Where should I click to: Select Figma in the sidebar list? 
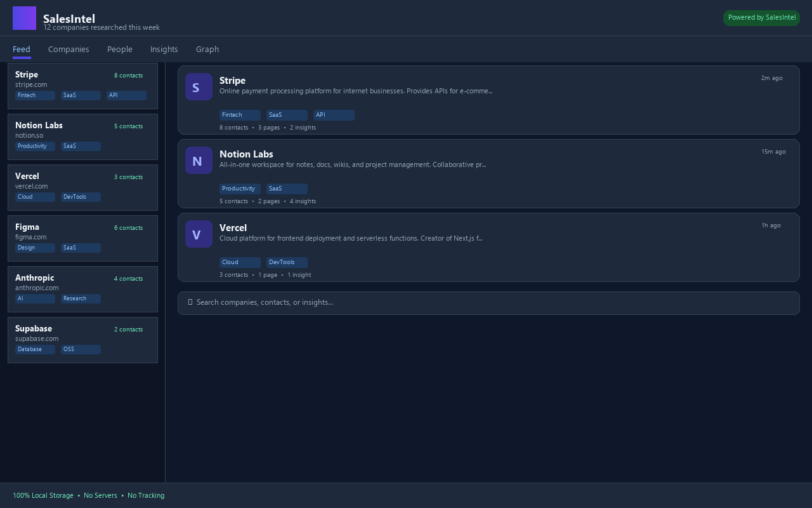pos(82,238)
